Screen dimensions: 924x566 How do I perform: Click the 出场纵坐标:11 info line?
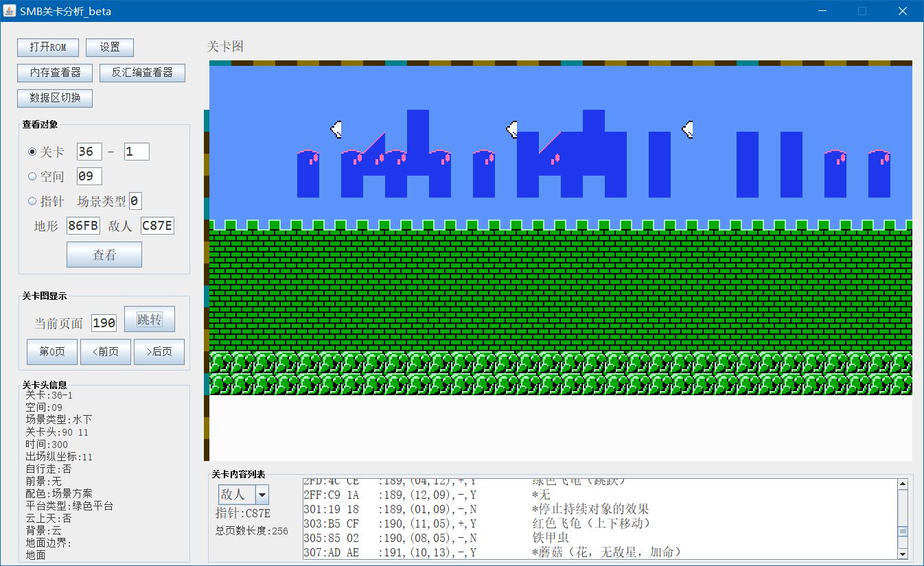click(x=59, y=457)
